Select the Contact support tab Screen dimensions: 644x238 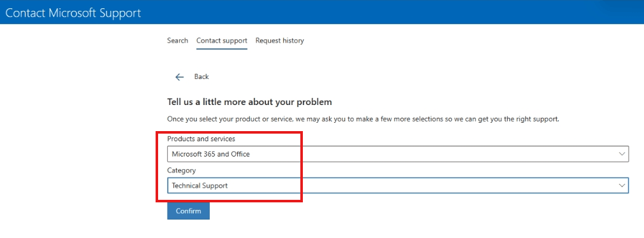[222, 41]
